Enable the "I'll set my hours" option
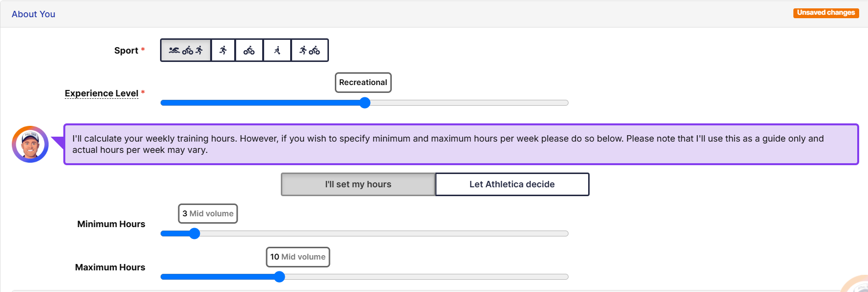868x292 pixels. [358, 184]
